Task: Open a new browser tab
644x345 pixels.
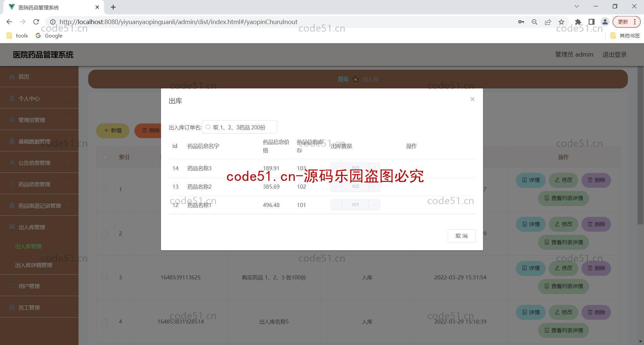Action: click(113, 7)
